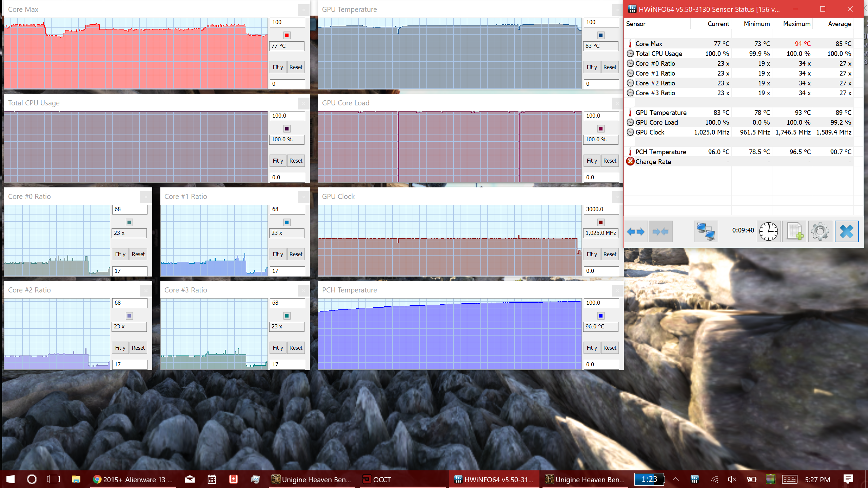
Task: Open File Explorer from taskbar
Action: (76, 479)
